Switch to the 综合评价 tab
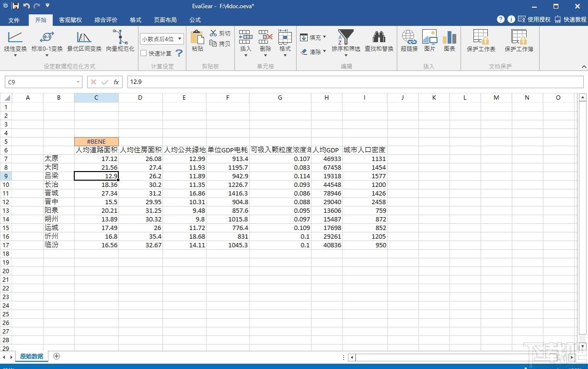This screenshot has width=588, height=369. 106,20
